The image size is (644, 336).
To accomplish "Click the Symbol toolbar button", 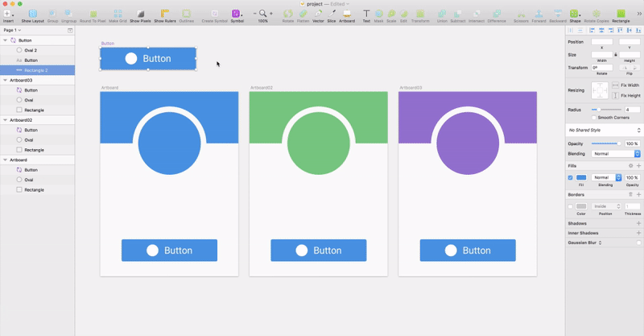I will click(x=237, y=15).
